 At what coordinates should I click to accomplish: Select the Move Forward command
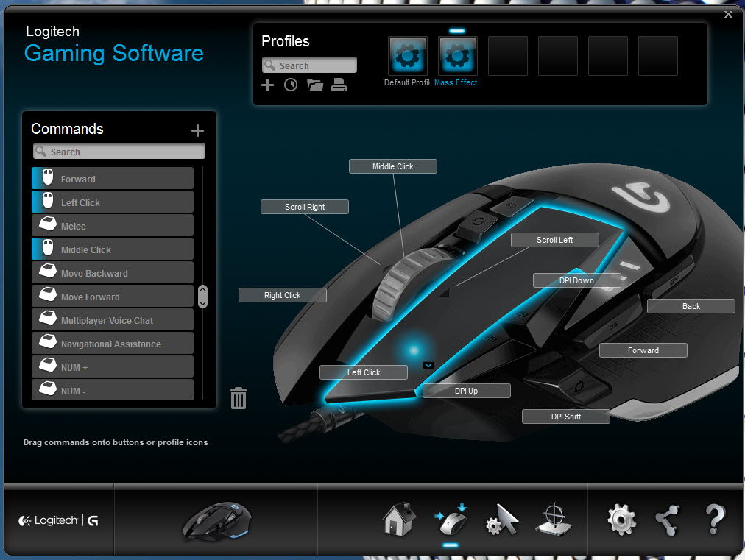click(x=113, y=296)
